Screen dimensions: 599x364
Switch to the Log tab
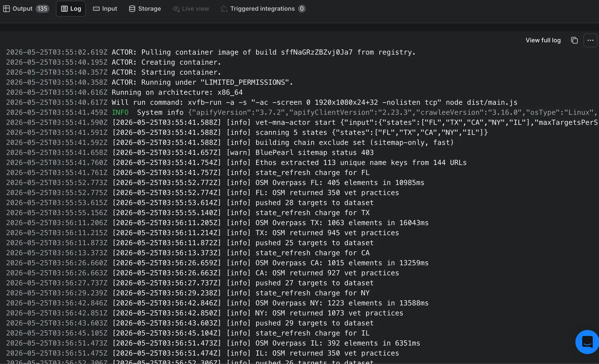(71, 9)
